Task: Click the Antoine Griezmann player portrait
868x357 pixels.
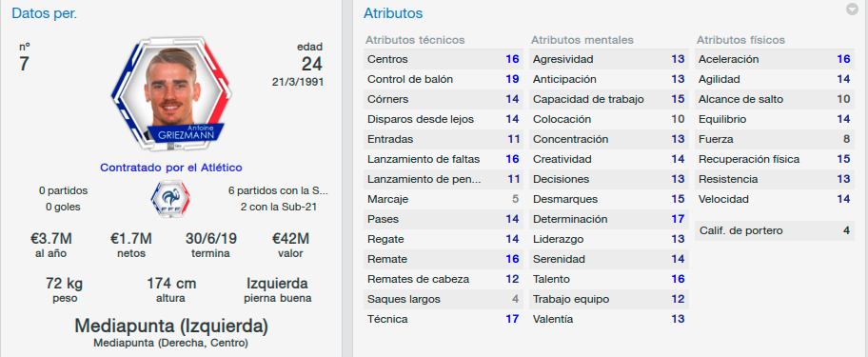Action: (171, 94)
